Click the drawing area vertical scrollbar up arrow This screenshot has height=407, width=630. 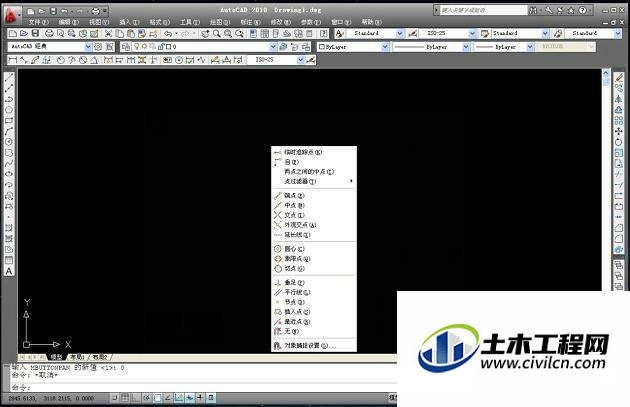pyautogui.click(x=606, y=73)
